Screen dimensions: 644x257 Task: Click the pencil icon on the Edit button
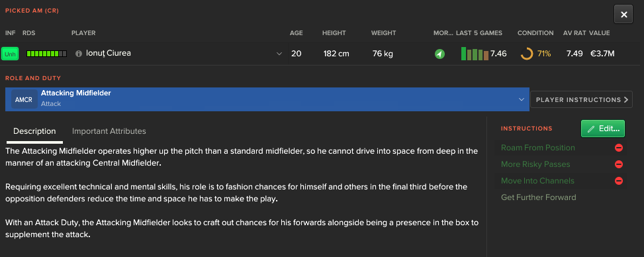click(x=591, y=128)
